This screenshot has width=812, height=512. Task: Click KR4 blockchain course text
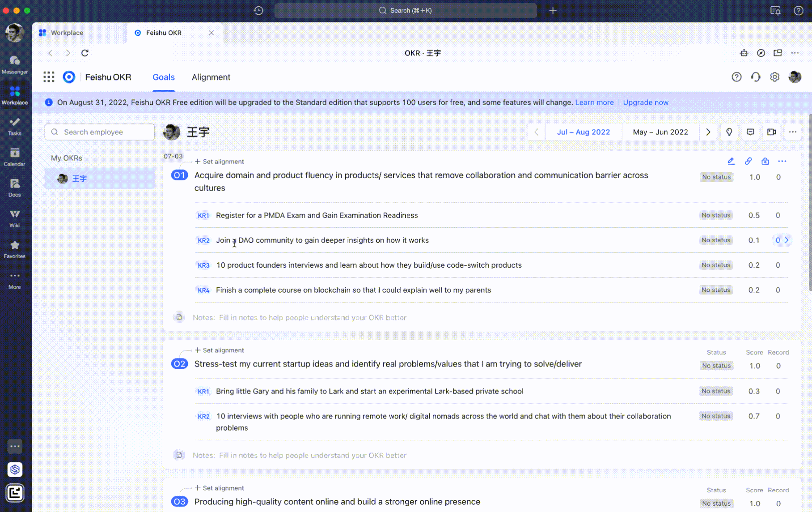click(x=353, y=290)
